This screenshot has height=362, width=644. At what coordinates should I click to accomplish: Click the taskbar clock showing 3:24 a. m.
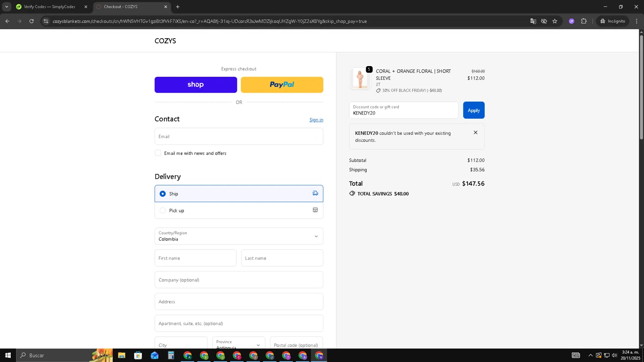point(630,355)
